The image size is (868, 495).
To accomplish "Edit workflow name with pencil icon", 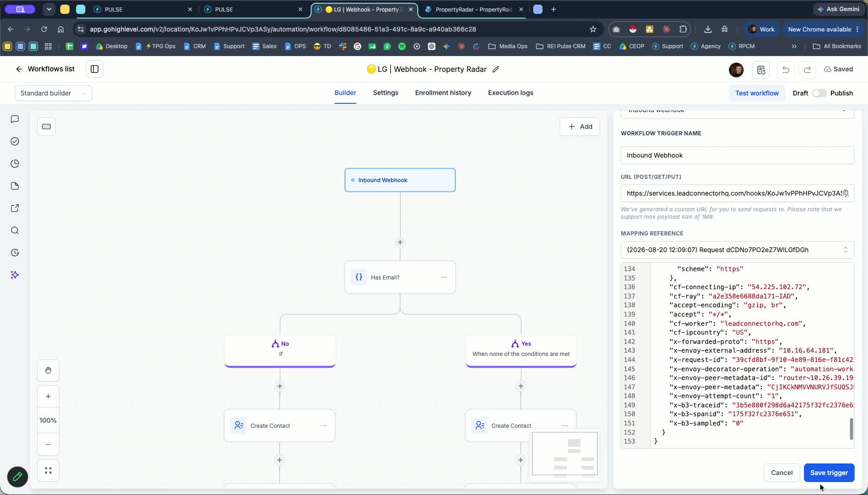I will tap(496, 69).
